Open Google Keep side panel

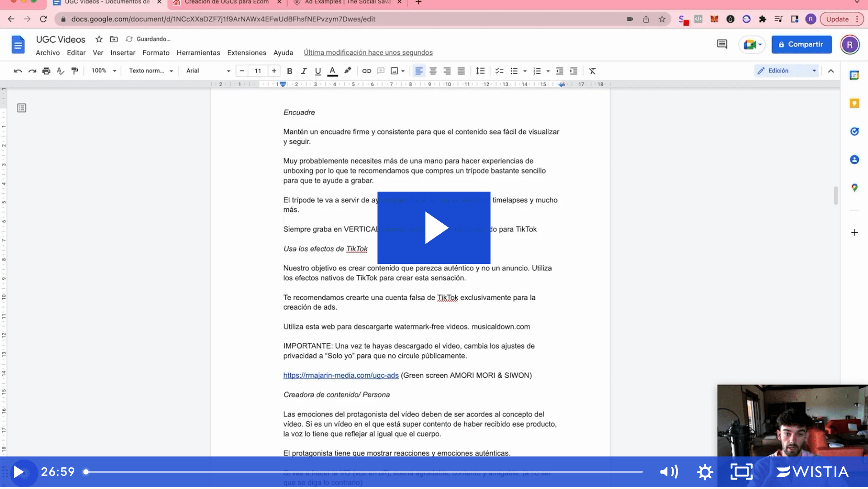(x=854, y=103)
